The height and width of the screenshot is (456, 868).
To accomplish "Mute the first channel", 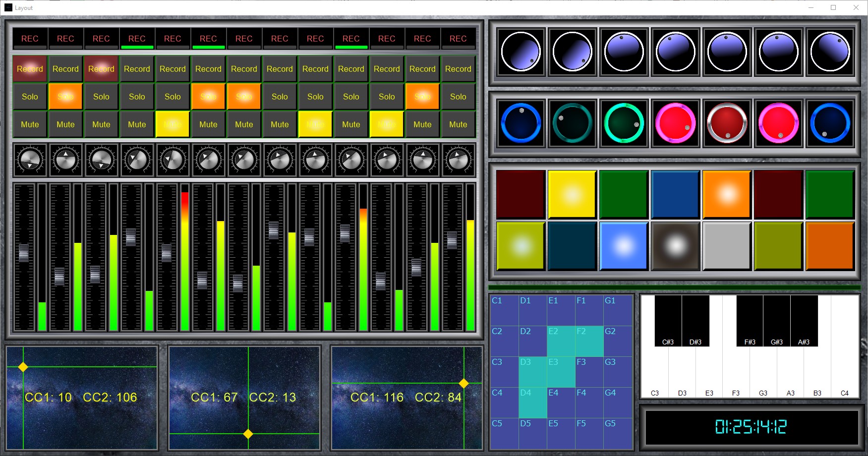I will click(x=30, y=124).
